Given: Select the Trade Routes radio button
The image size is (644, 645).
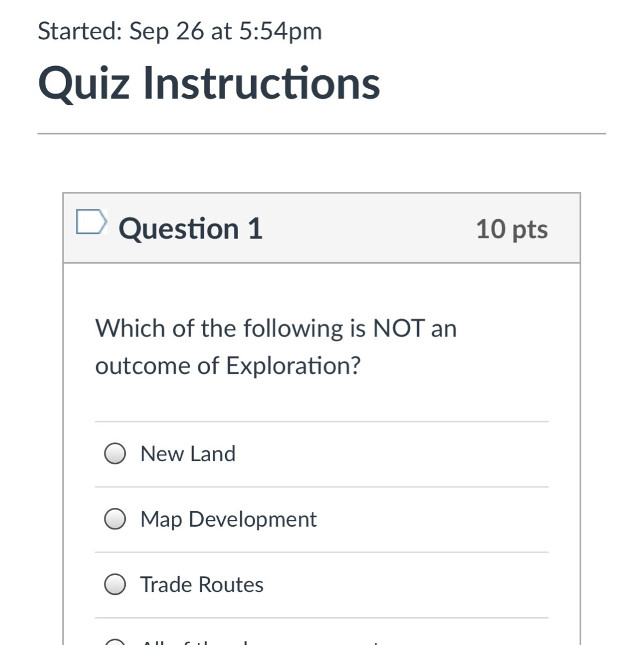Looking at the screenshot, I should coord(115,584).
